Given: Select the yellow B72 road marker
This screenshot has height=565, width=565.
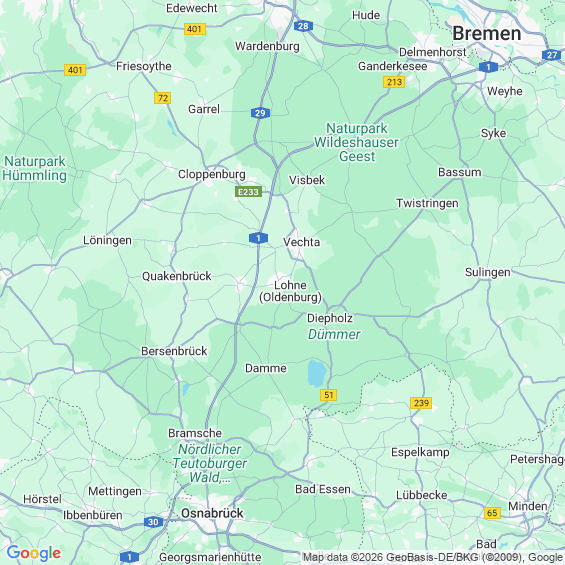Looking at the screenshot, I should coord(163,98).
